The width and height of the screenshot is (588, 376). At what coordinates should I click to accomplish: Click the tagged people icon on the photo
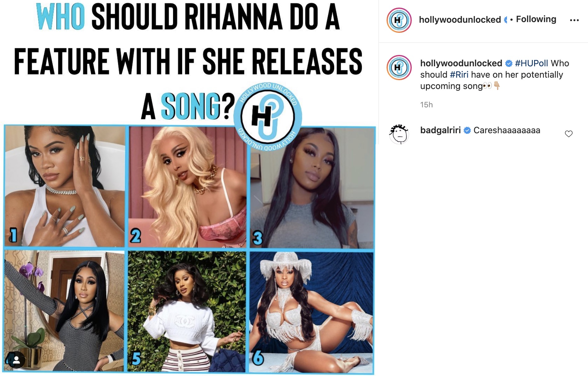click(x=16, y=360)
